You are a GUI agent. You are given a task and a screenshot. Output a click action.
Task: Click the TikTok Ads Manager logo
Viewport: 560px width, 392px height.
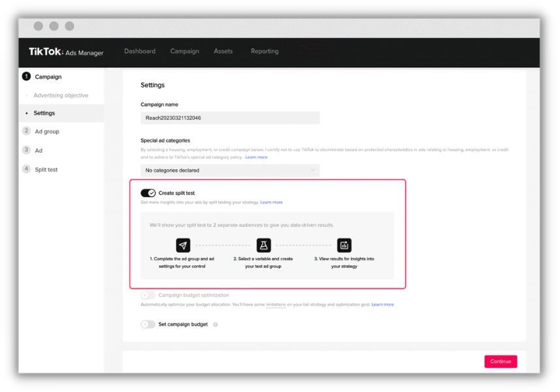[x=66, y=52]
